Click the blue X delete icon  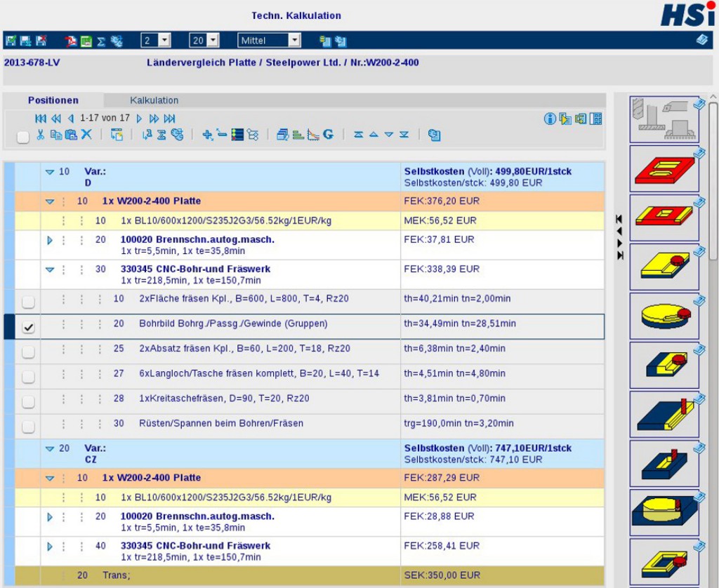click(x=86, y=134)
